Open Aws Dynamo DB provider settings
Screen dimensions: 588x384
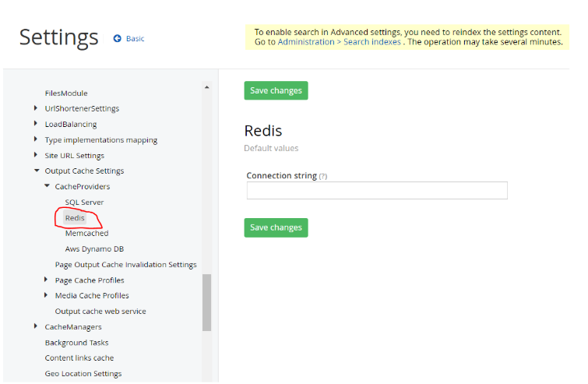click(94, 249)
